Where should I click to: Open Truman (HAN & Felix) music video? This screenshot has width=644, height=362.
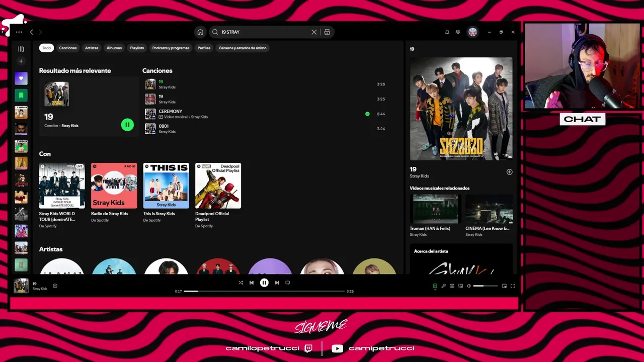coord(435,215)
